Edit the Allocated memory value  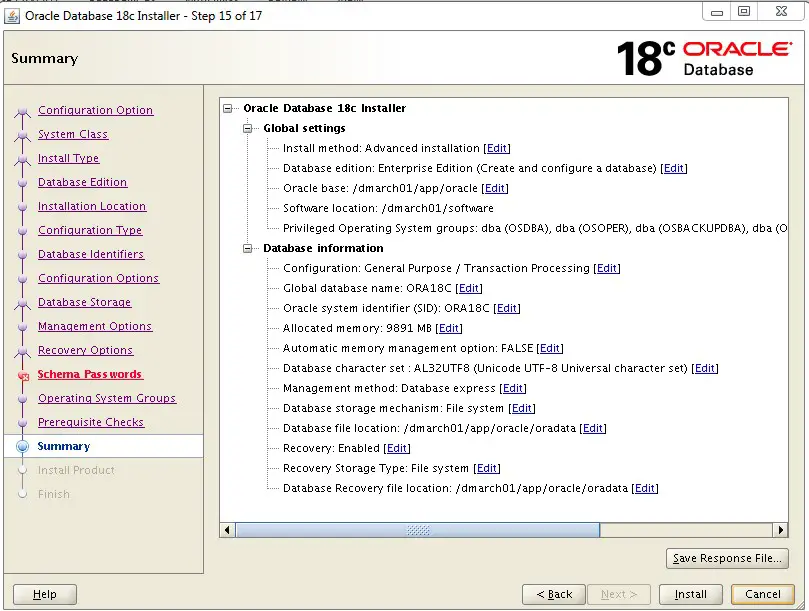click(x=449, y=328)
